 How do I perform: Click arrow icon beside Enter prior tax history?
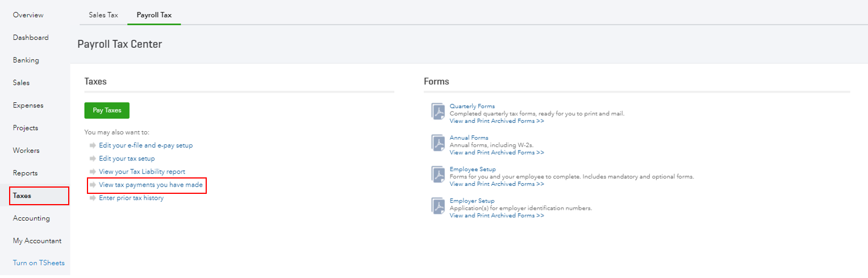click(93, 198)
